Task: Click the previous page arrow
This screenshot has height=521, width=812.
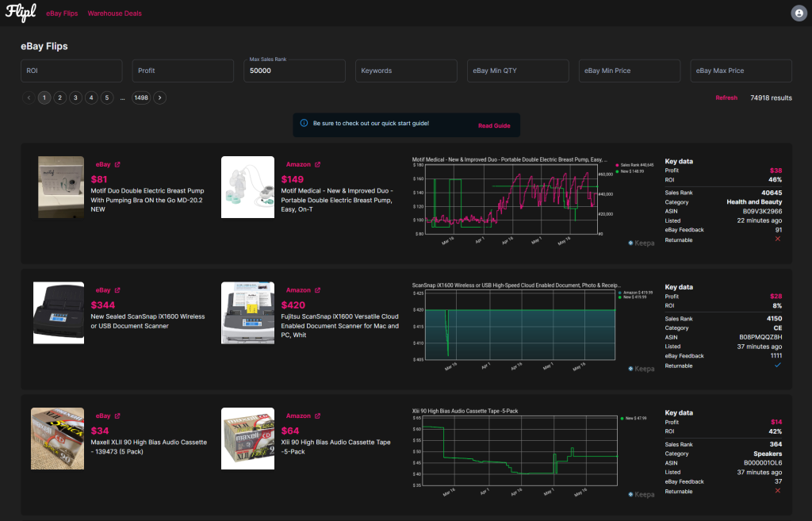Action: point(29,98)
